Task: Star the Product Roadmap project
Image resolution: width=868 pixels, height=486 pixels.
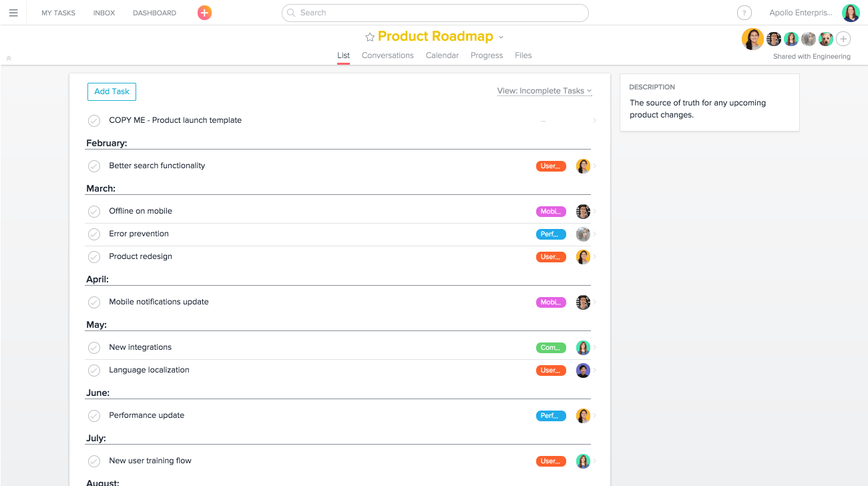Action: 369,37
